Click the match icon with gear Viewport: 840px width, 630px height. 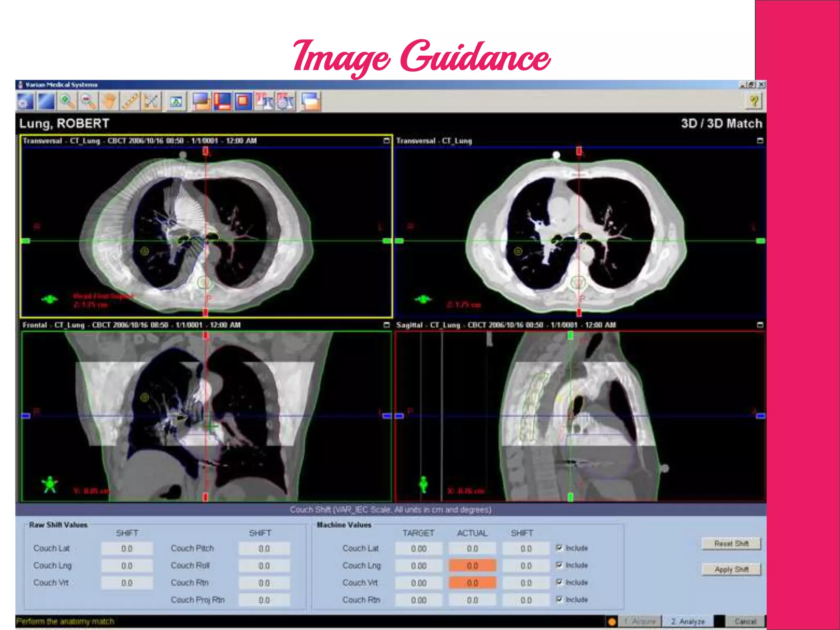[285, 101]
